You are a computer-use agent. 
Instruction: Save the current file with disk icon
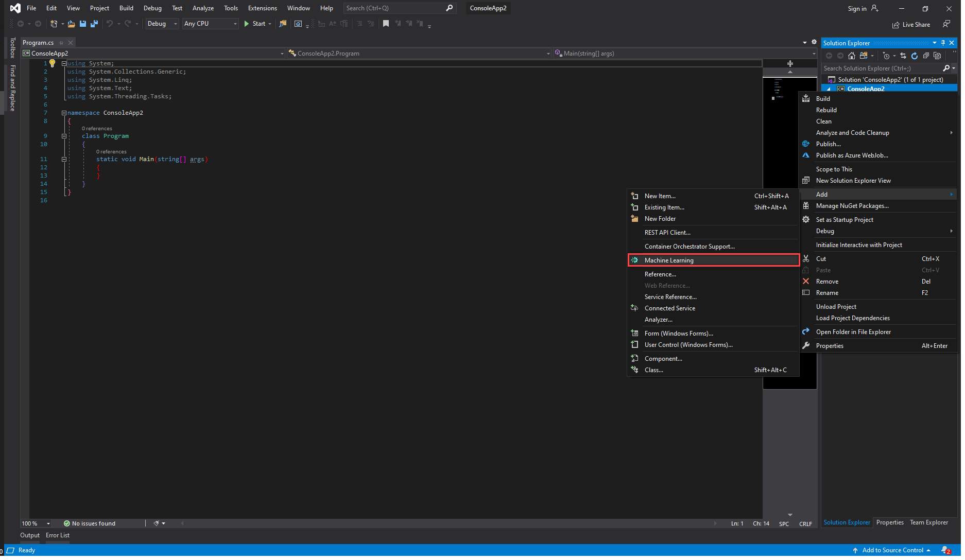pyautogui.click(x=82, y=24)
